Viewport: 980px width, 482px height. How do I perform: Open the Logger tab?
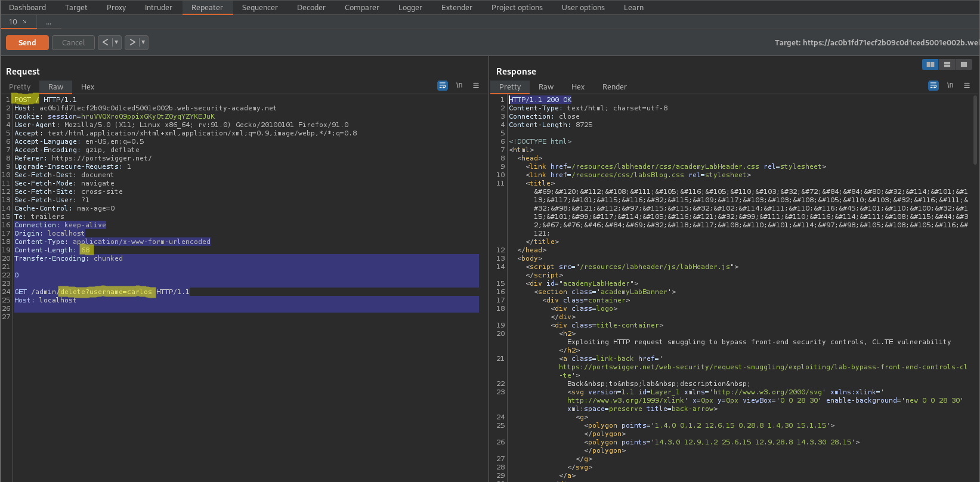(x=410, y=7)
